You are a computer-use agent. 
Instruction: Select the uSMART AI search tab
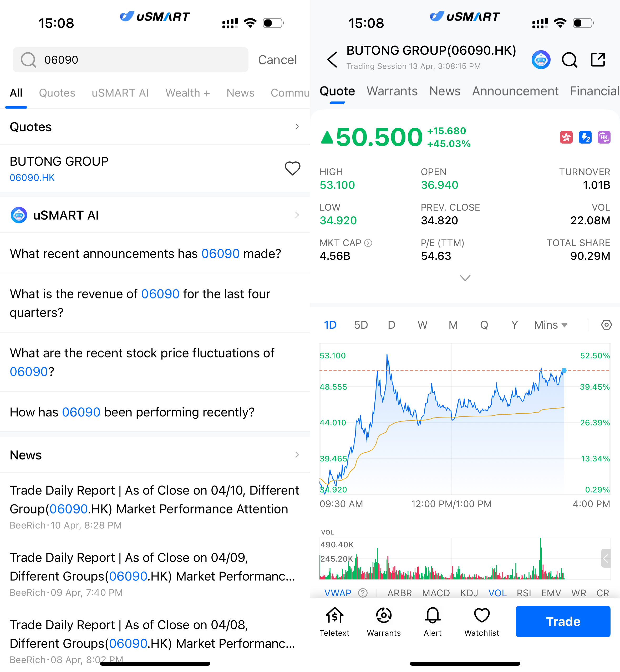coord(120,93)
